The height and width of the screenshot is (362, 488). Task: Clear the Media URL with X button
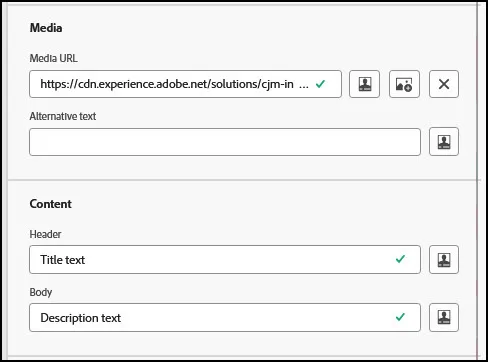pos(444,84)
